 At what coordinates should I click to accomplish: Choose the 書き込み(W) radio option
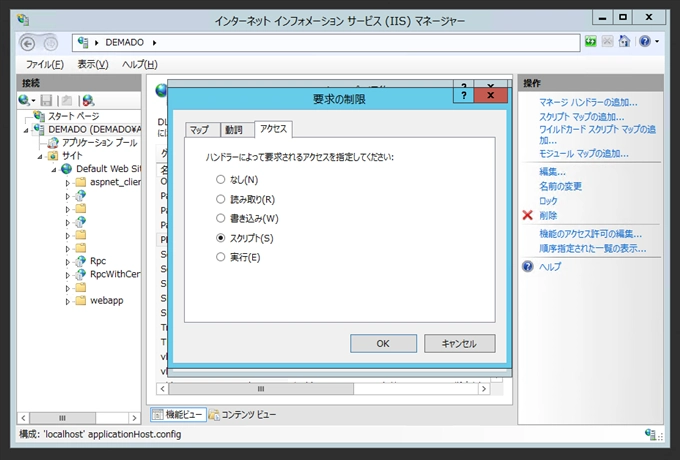(220, 218)
